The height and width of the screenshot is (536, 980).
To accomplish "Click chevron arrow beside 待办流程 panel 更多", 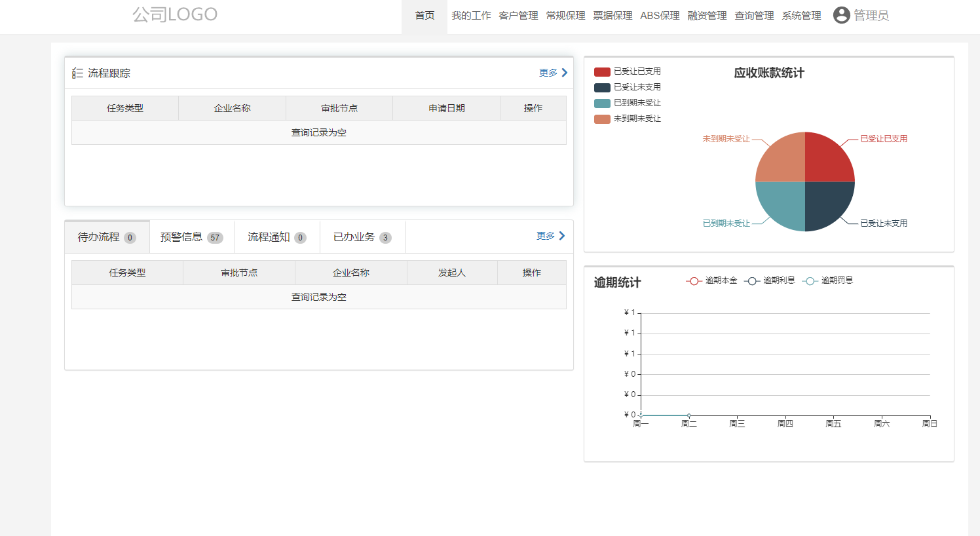I will pos(562,236).
